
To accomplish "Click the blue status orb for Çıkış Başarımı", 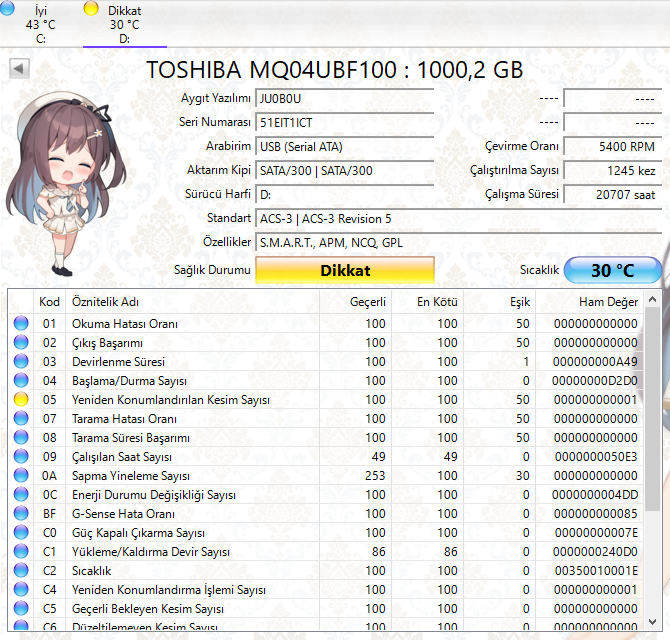I will point(21,342).
